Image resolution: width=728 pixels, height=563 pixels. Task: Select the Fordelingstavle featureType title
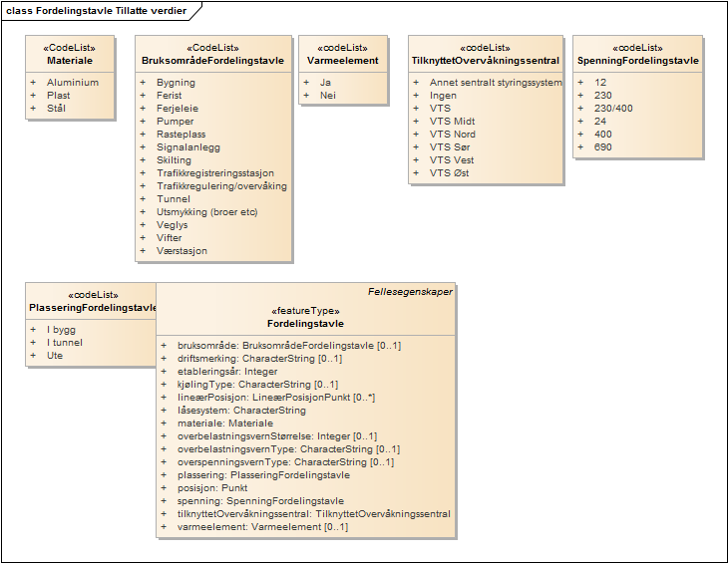coord(305,324)
